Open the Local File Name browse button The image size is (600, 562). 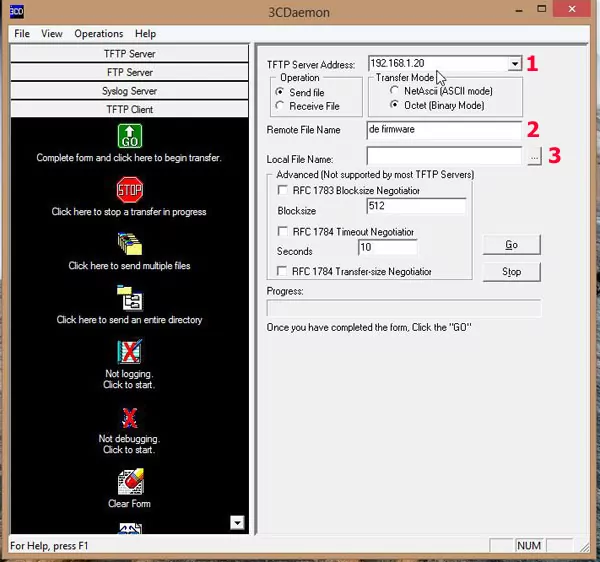pos(535,157)
